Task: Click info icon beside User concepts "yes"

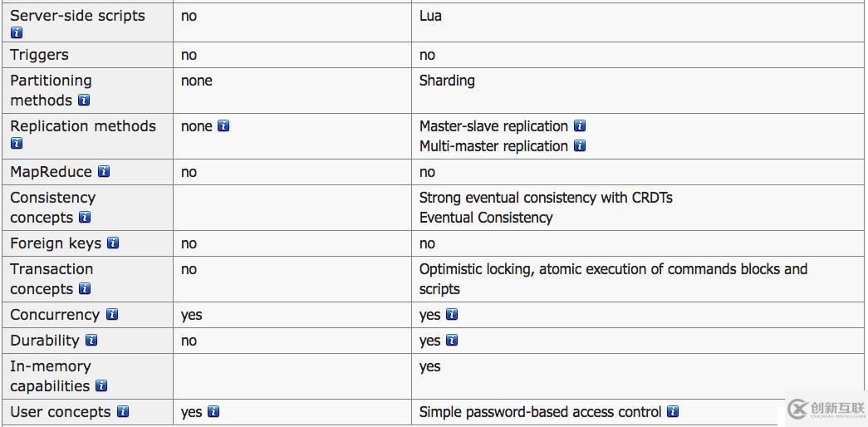Action: coord(213,412)
